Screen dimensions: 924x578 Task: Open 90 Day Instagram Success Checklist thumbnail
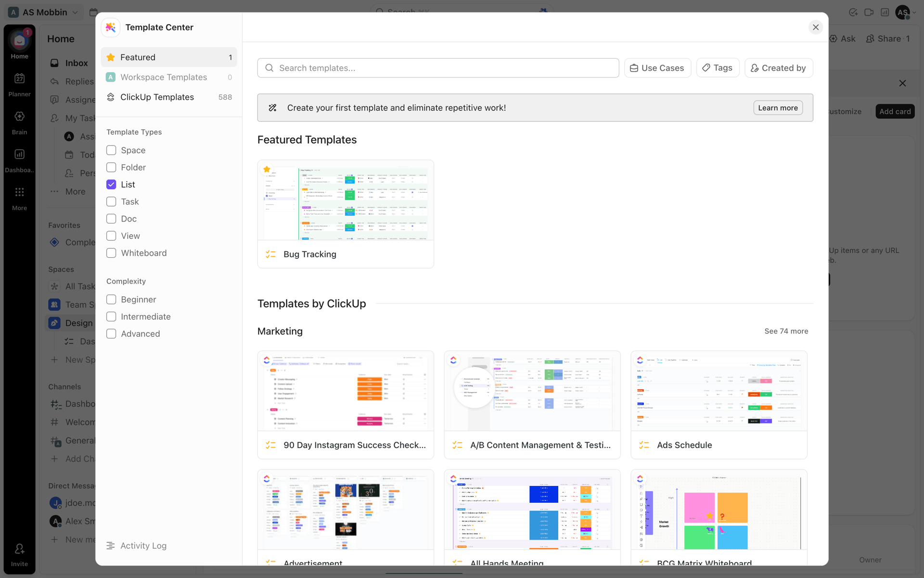click(346, 391)
